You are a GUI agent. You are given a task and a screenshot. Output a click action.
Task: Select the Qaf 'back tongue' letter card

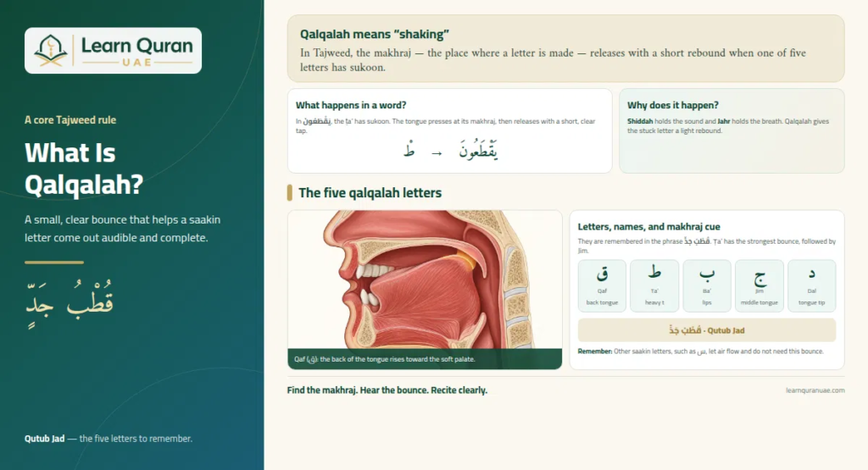coord(602,286)
